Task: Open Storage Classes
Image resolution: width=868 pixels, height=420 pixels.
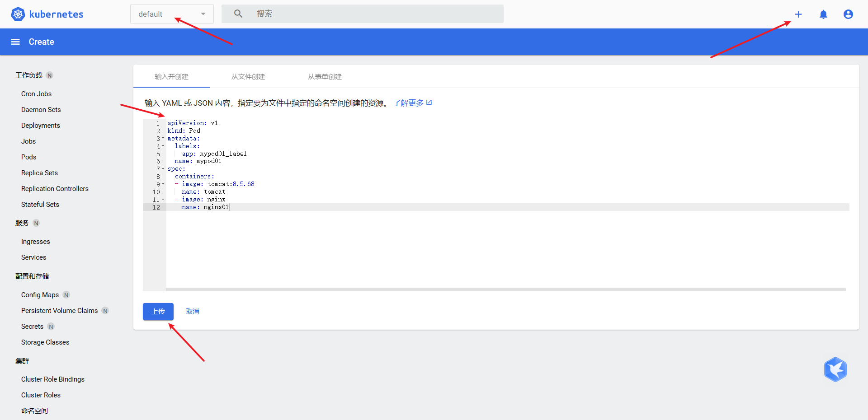Action: [45, 342]
